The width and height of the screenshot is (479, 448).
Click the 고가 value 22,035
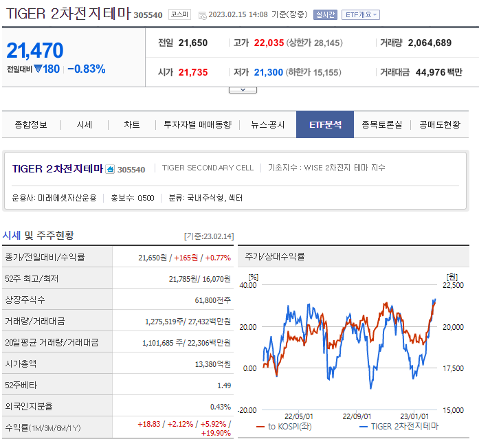269,43
